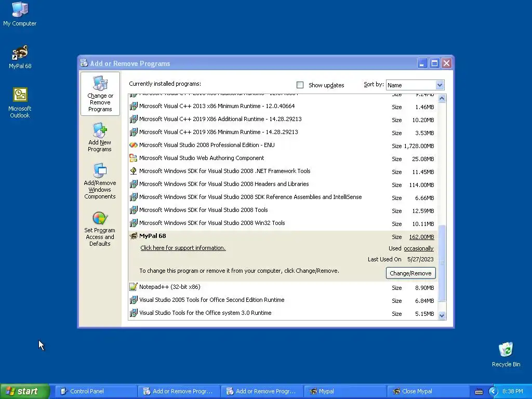Switch to Close Mypal taskbar button
Image resolution: width=532 pixels, height=399 pixels.
pyautogui.click(x=429, y=392)
